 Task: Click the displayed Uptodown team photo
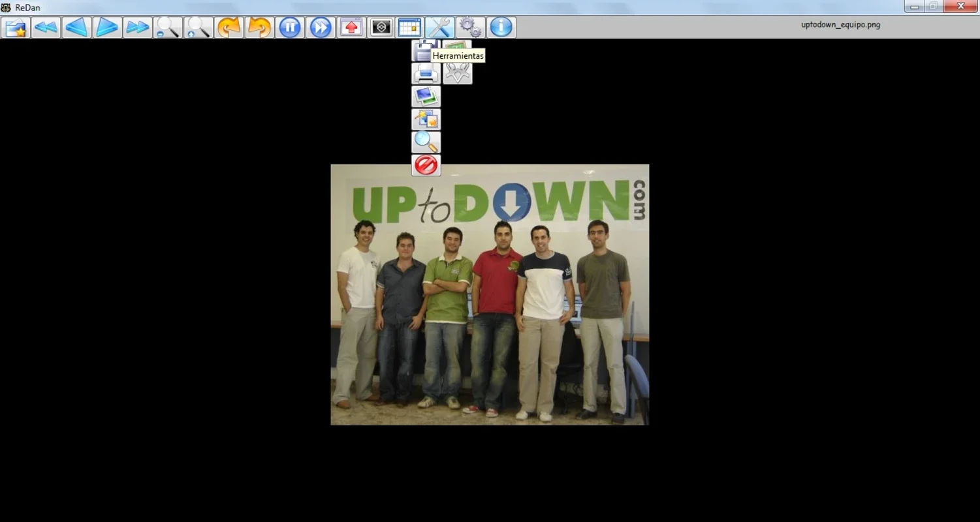[x=490, y=294]
